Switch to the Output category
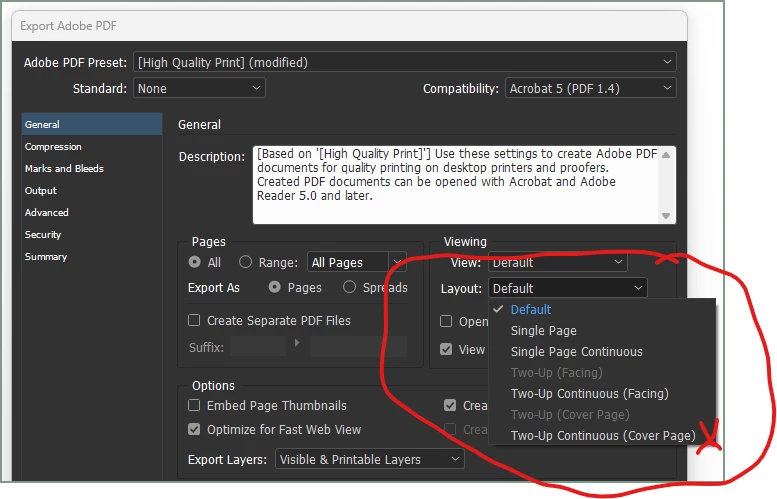The height and width of the screenshot is (499, 777). pyautogui.click(x=41, y=191)
